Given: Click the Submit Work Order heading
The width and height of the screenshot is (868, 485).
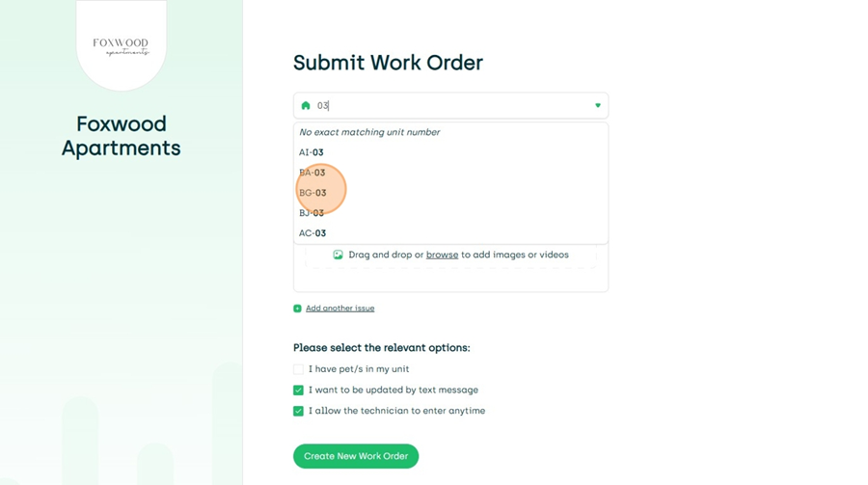Looking at the screenshot, I should 388,63.
